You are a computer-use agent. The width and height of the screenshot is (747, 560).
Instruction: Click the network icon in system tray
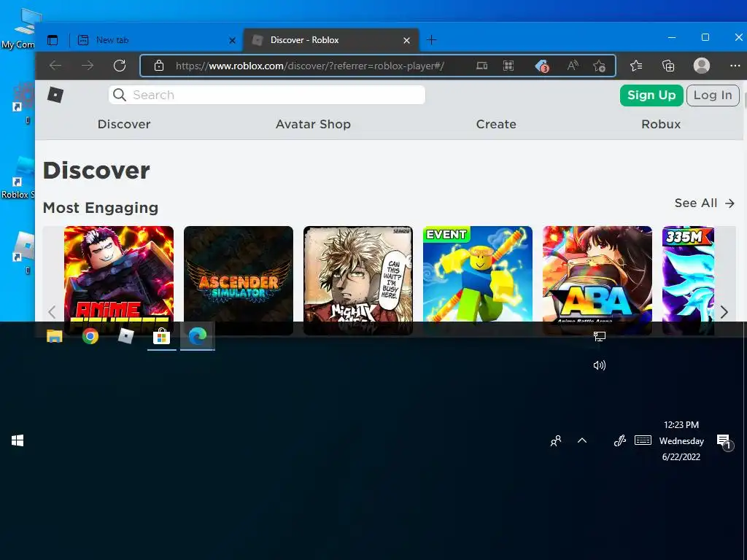600,337
